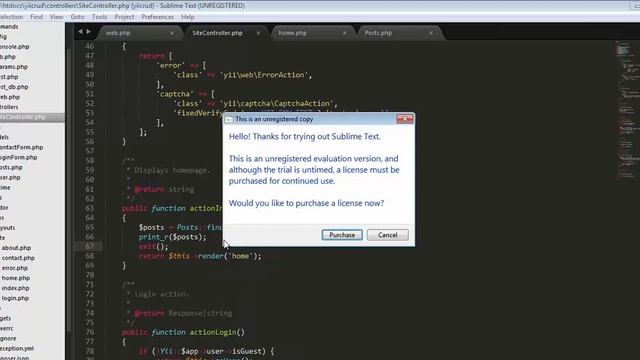Open LoginForm.php in the sidebar

pos(18,157)
